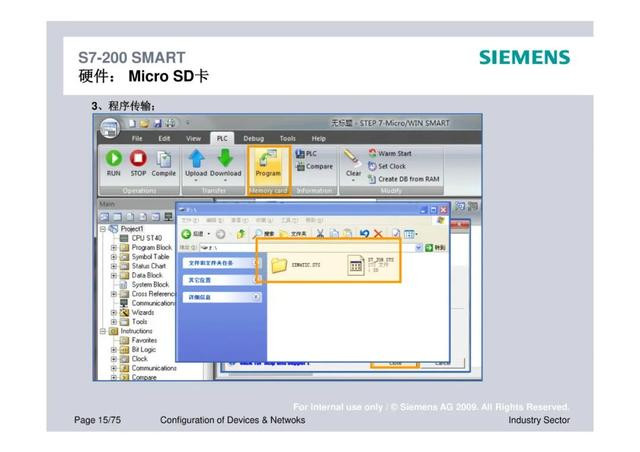Click the Clear eraser icon

(x=352, y=158)
